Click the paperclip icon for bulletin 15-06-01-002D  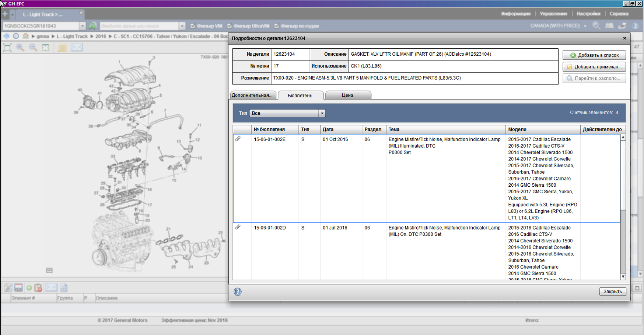(238, 227)
